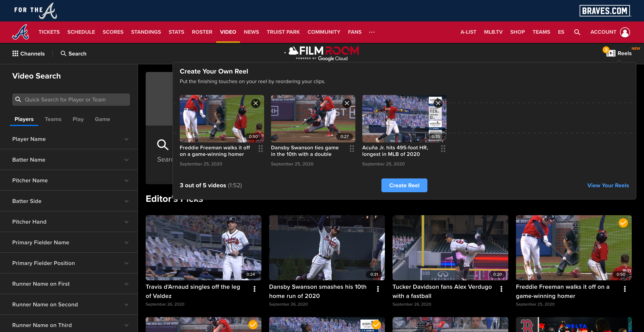Switch to the Teams tab
This screenshot has width=644, height=332.
53,119
